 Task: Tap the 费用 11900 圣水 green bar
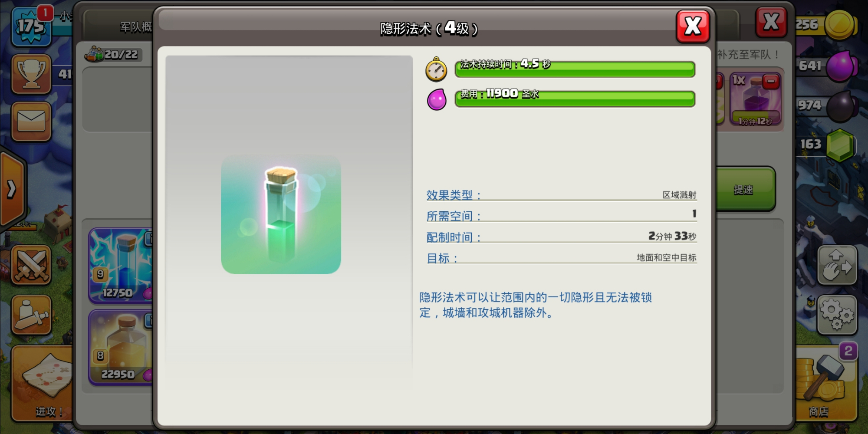[575, 98]
